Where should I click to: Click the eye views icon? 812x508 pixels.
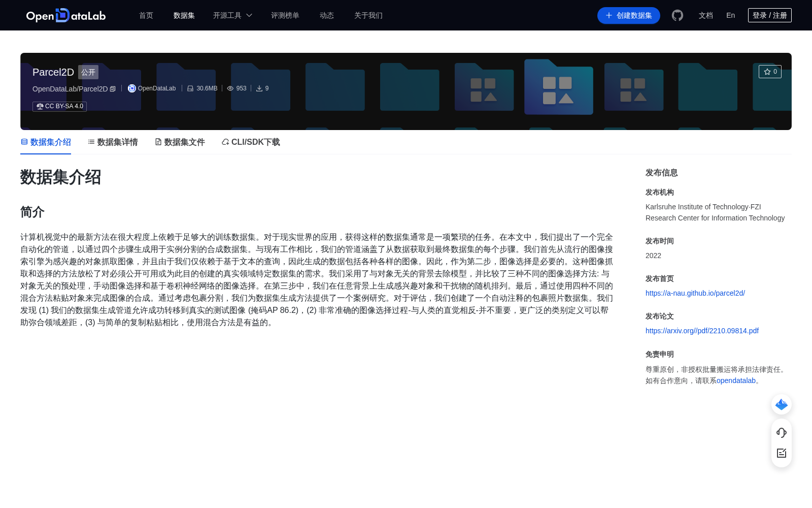(x=230, y=88)
